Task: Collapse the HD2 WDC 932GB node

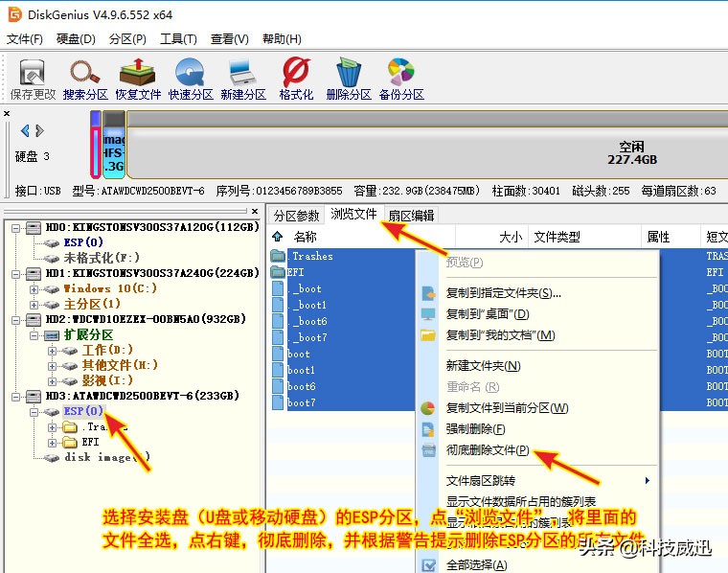Action: (x=15, y=320)
